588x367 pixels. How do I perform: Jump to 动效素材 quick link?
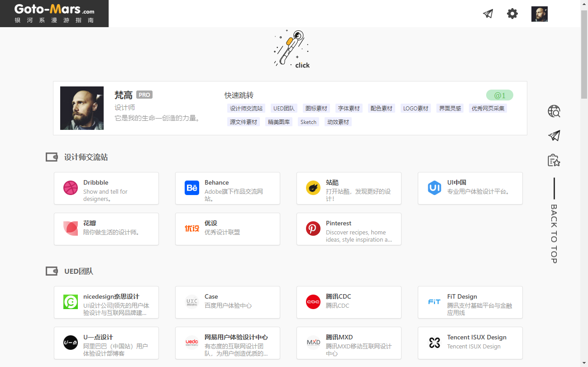tap(338, 122)
